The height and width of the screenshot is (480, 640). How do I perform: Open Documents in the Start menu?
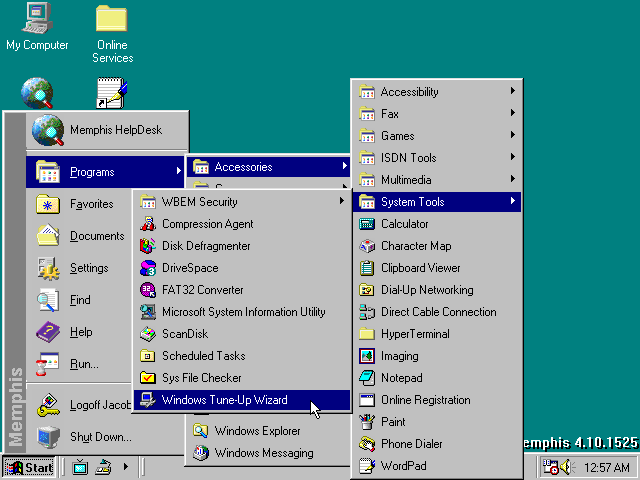[x=80, y=236]
